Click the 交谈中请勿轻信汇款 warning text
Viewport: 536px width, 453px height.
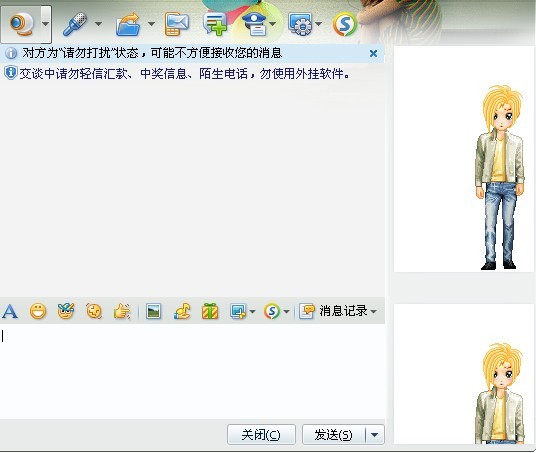[184, 74]
